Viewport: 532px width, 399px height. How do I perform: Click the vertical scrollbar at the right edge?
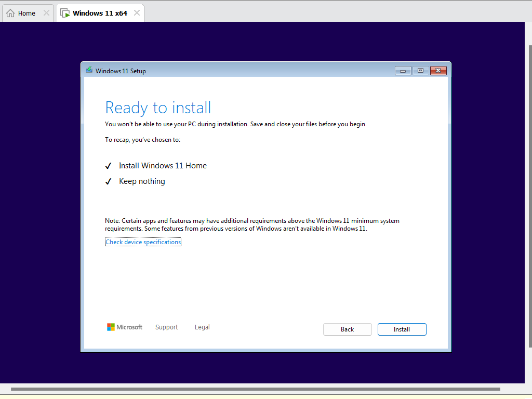click(529, 197)
